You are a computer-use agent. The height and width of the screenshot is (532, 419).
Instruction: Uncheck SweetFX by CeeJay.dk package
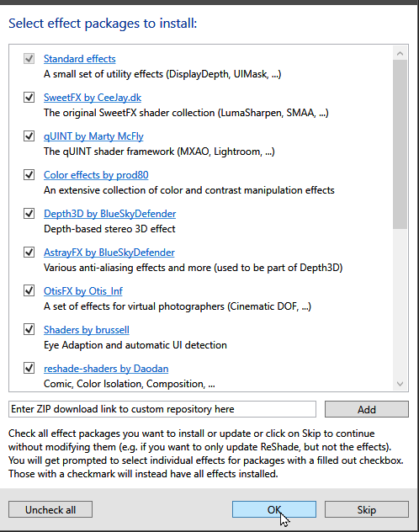click(29, 98)
